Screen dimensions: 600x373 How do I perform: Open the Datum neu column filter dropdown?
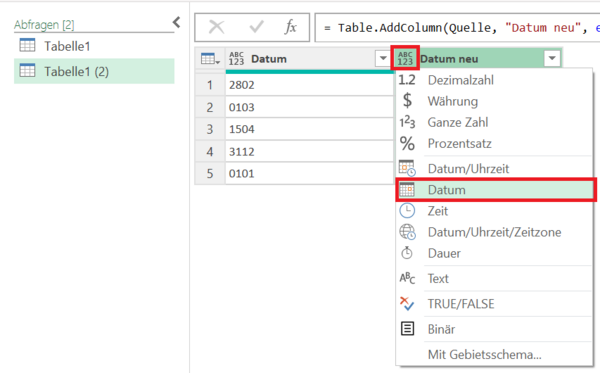click(x=552, y=59)
